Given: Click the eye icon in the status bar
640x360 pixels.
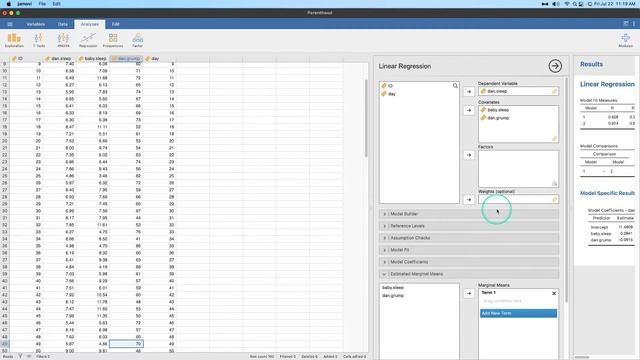Looking at the screenshot, I should [29, 356].
